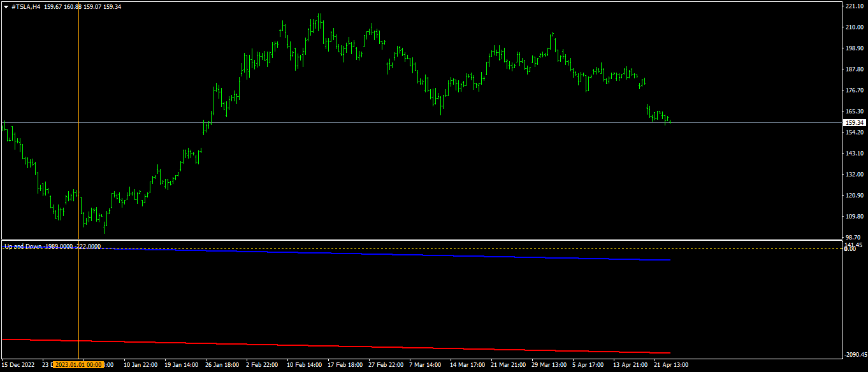Click the 165.30 price axis label
868x372 pixels.
tap(854, 111)
